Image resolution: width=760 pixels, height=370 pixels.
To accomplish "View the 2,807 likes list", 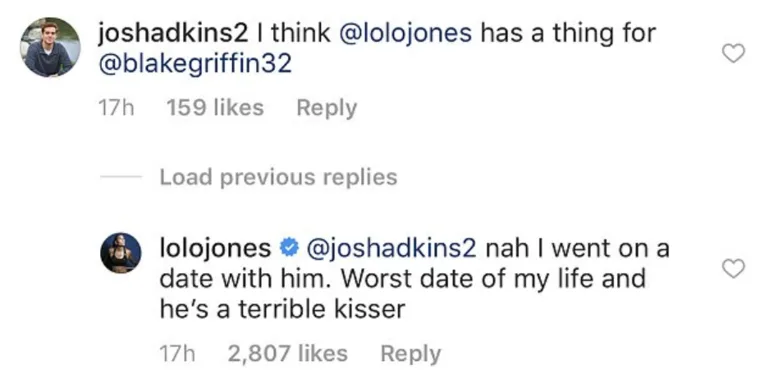I will pyautogui.click(x=288, y=354).
